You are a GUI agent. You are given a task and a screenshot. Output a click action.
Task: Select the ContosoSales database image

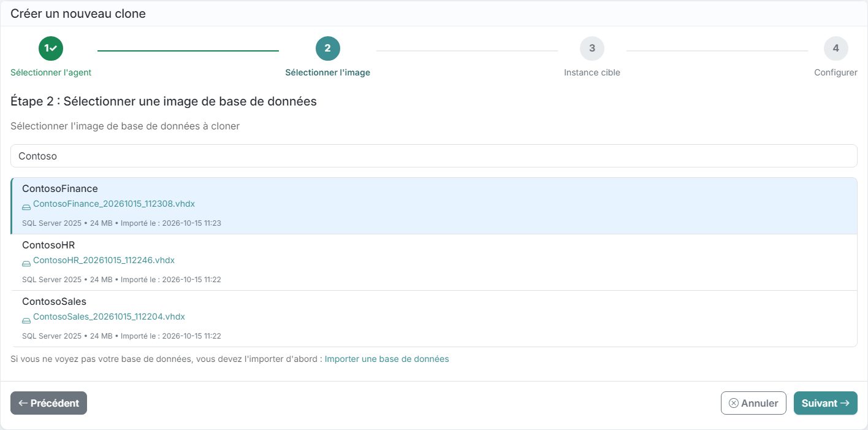(434, 319)
